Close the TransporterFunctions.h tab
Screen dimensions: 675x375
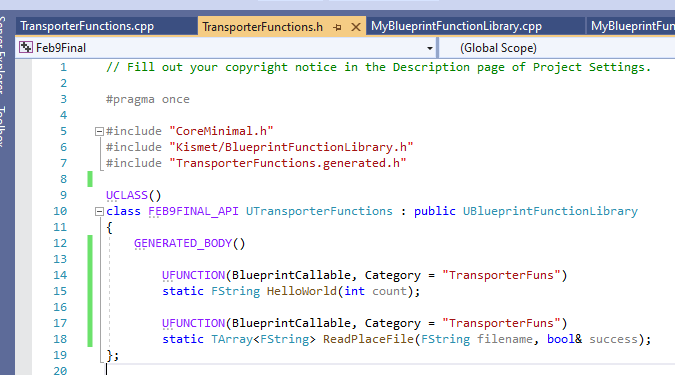pyautogui.click(x=356, y=28)
